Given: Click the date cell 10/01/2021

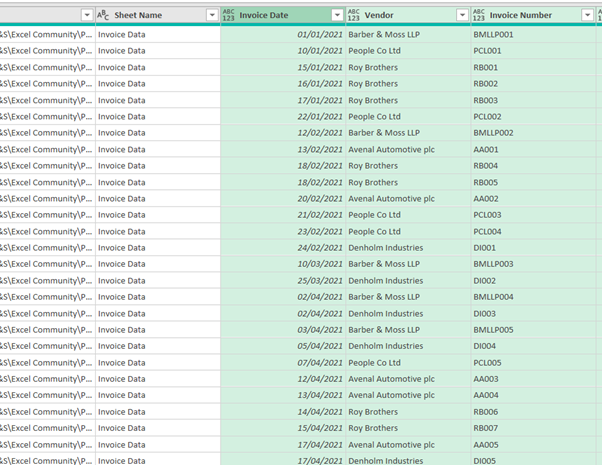Looking at the screenshot, I should [x=283, y=51].
